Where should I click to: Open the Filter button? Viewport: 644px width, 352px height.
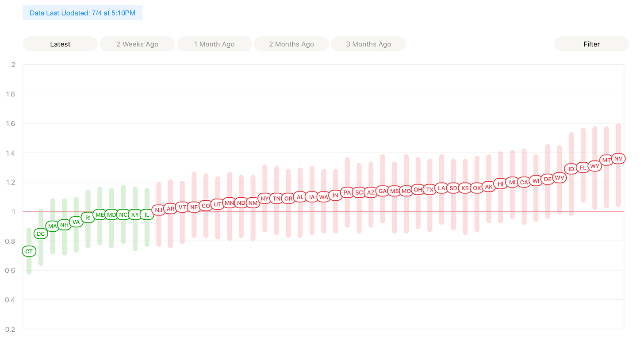coord(591,44)
